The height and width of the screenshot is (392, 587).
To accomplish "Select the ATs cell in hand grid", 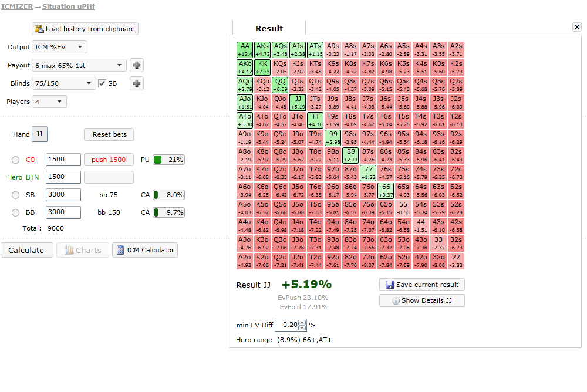I will pos(315,50).
